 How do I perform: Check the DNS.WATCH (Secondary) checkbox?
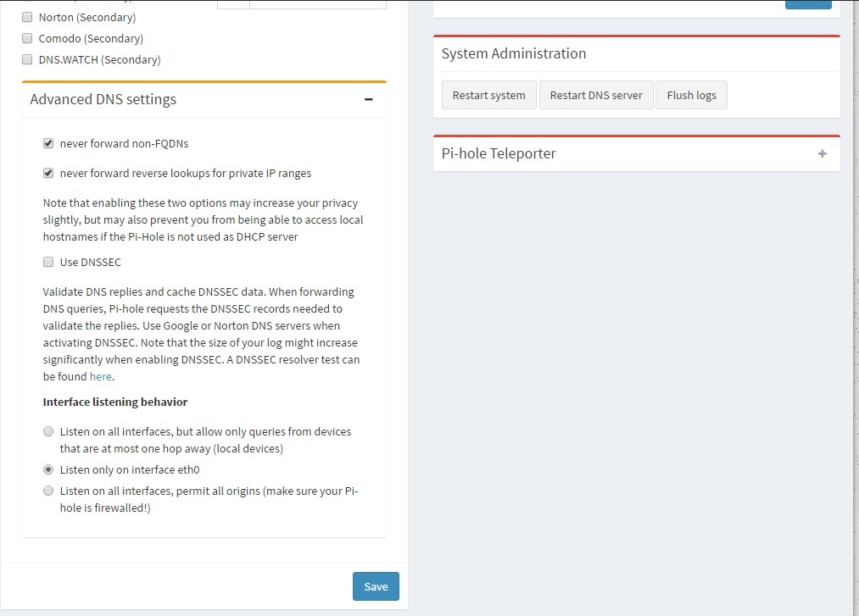[x=27, y=59]
